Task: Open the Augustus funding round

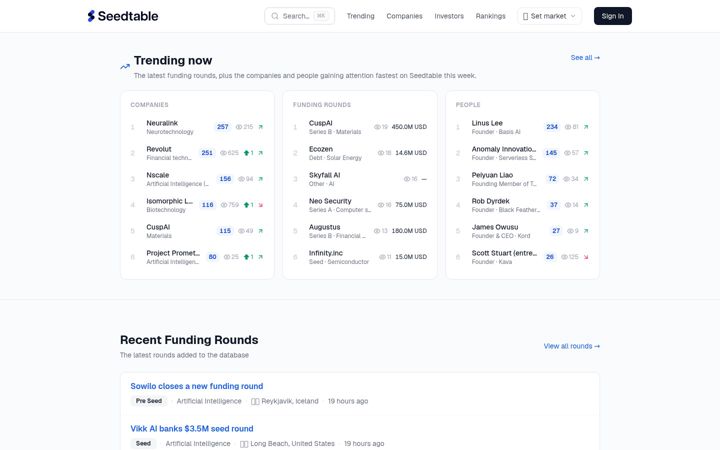Action: click(x=360, y=231)
